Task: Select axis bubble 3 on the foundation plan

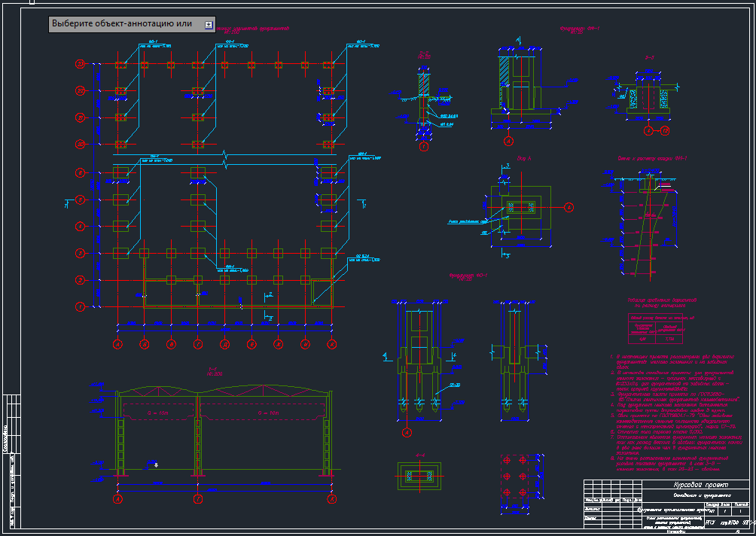Action: tap(80, 253)
